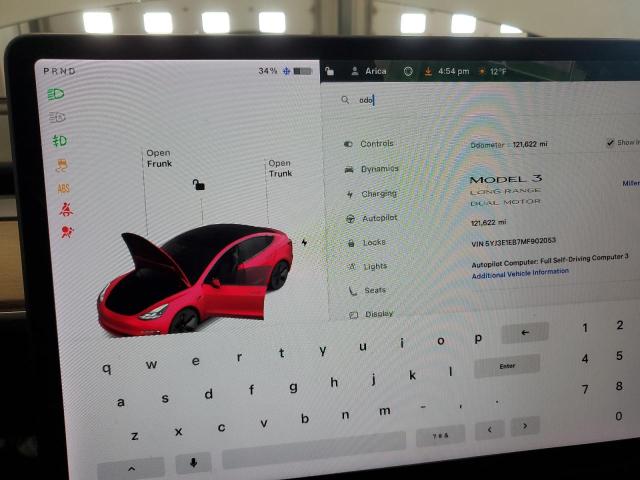
Task: Tap the right cursor arrow key
Action: 525,426
